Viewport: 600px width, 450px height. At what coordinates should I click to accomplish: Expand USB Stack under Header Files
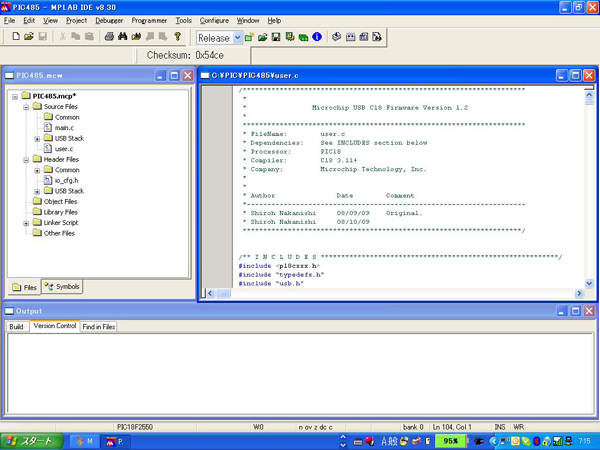pos(37,192)
